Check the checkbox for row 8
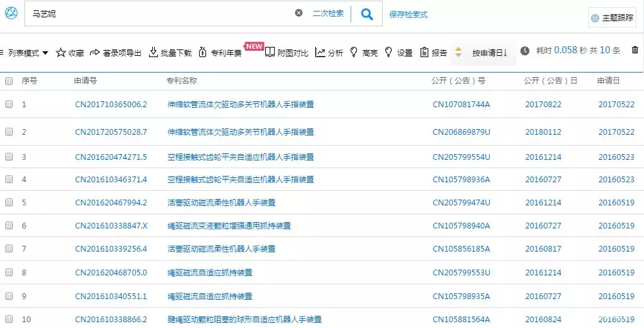 [9, 273]
